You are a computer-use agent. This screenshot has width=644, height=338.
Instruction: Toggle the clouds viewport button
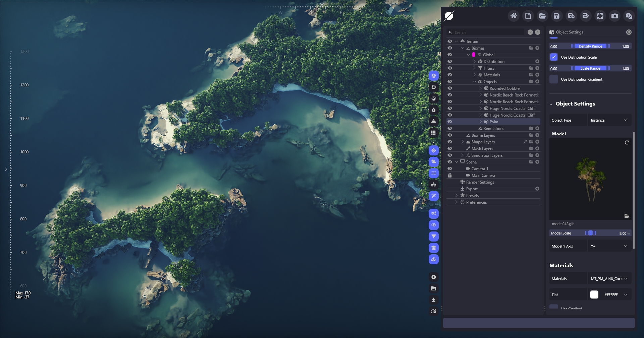(434, 162)
